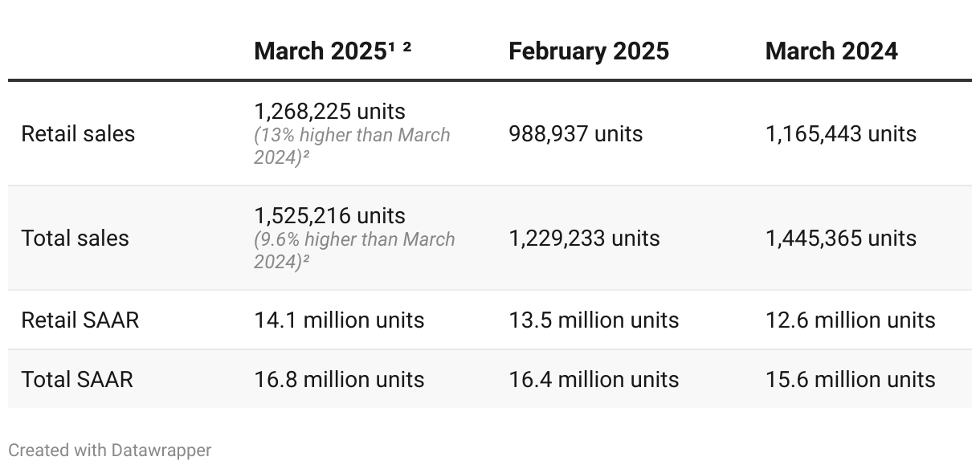The width and height of the screenshot is (980, 469).
Task: Select the February 2025 column header
Action: [589, 51]
